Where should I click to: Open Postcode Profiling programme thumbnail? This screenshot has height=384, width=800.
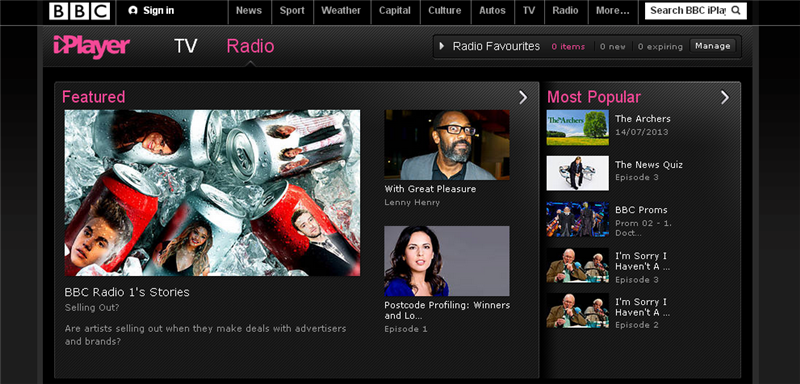click(x=447, y=261)
